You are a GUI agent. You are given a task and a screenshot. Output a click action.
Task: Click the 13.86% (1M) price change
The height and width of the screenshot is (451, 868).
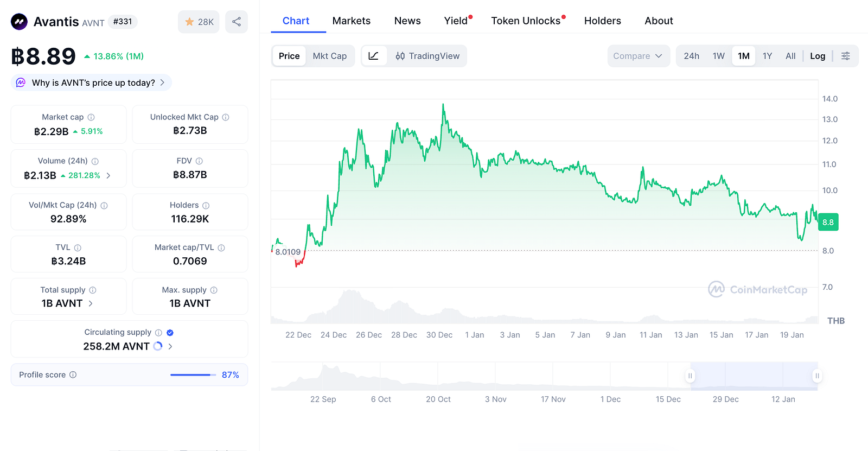pos(114,56)
